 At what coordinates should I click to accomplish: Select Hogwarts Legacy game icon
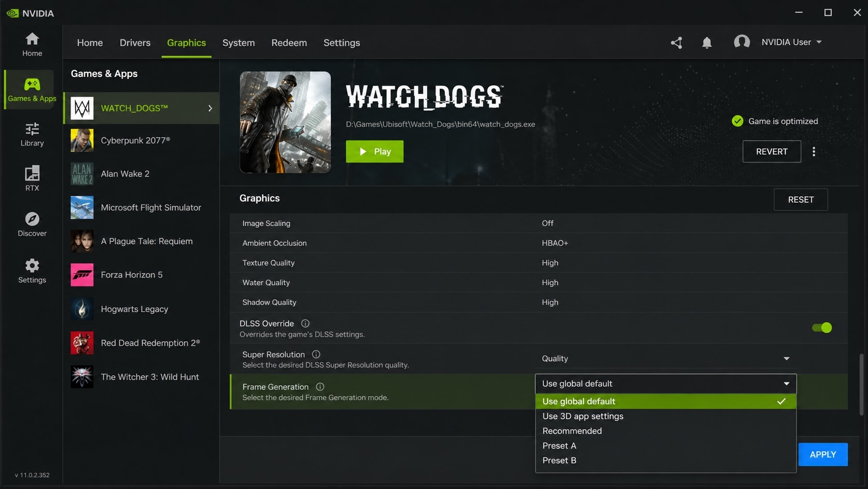82,309
